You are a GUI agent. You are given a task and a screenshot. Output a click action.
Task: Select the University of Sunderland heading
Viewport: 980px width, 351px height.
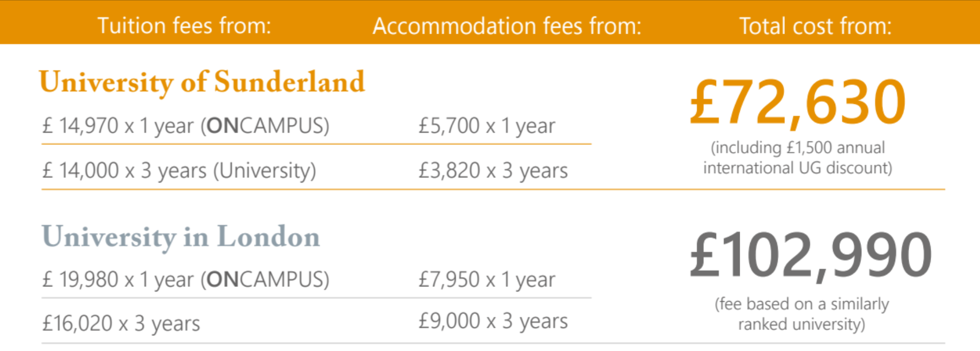[202, 83]
